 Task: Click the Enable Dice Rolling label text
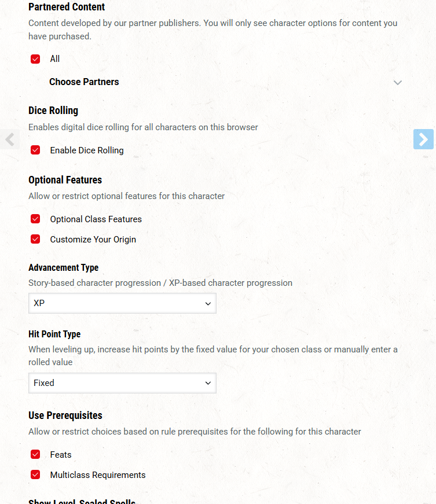click(x=87, y=150)
